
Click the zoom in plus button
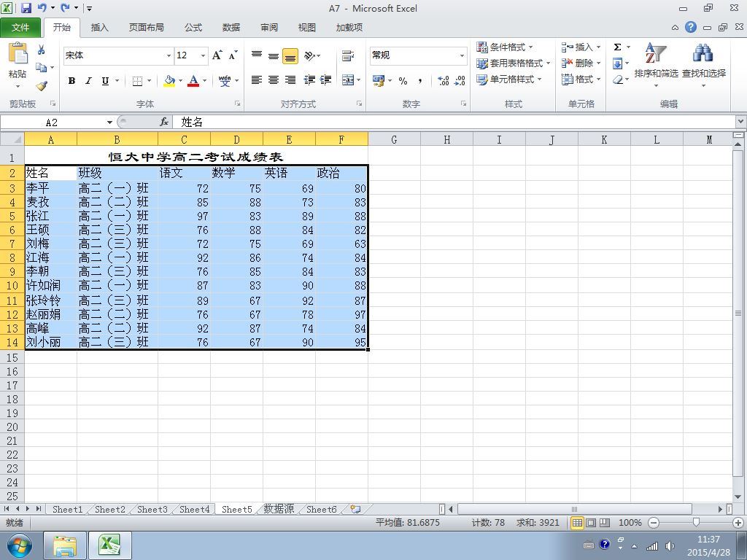[739, 522]
